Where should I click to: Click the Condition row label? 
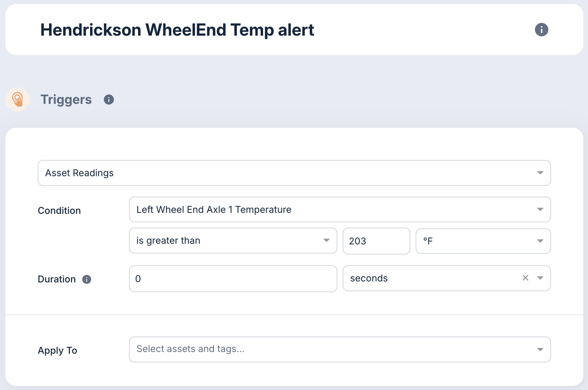tap(59, 210)
